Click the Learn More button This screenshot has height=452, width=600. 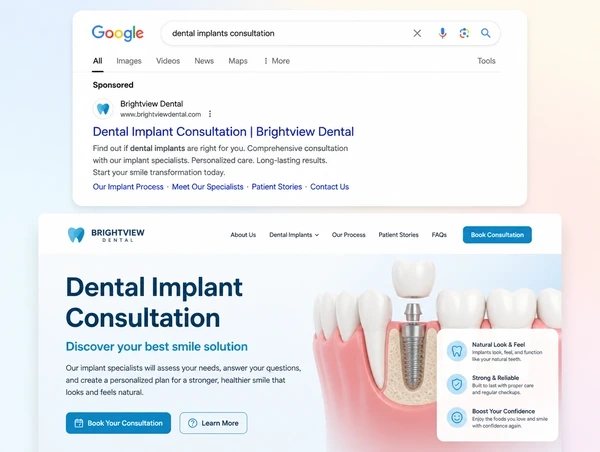click(213, 423)
